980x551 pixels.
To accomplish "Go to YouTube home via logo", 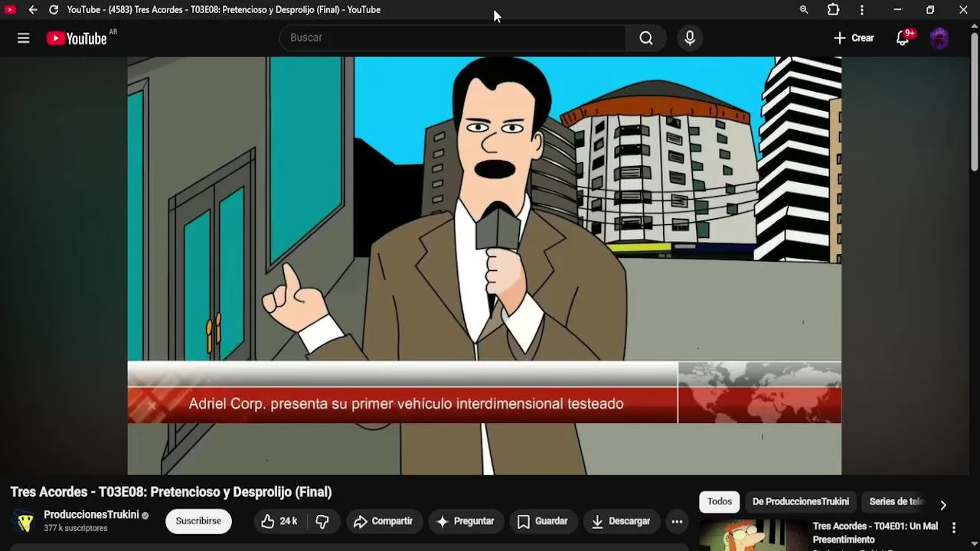I will pos(77,38).
